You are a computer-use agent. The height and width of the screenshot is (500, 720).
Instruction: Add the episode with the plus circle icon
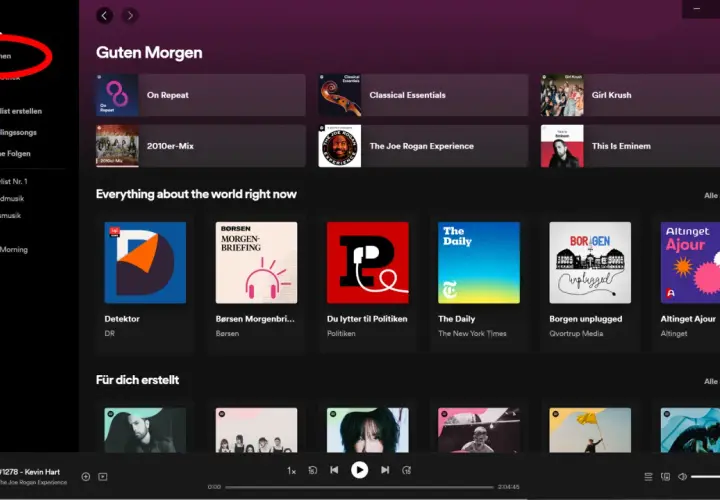point(85,477)
